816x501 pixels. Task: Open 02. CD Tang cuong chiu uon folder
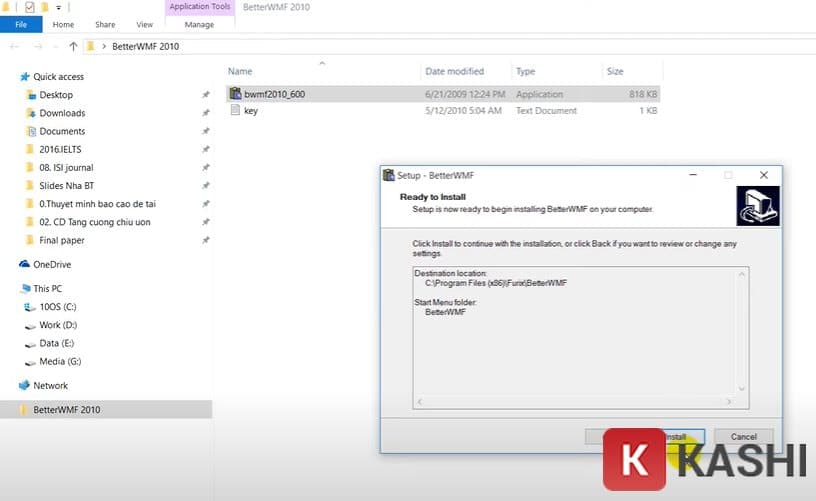(95, 222)
